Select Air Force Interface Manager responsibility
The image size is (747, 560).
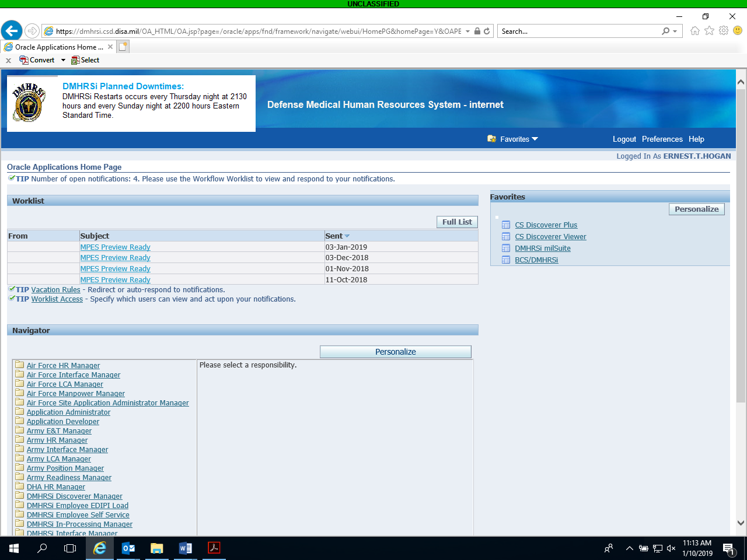[x=74, y=374]
